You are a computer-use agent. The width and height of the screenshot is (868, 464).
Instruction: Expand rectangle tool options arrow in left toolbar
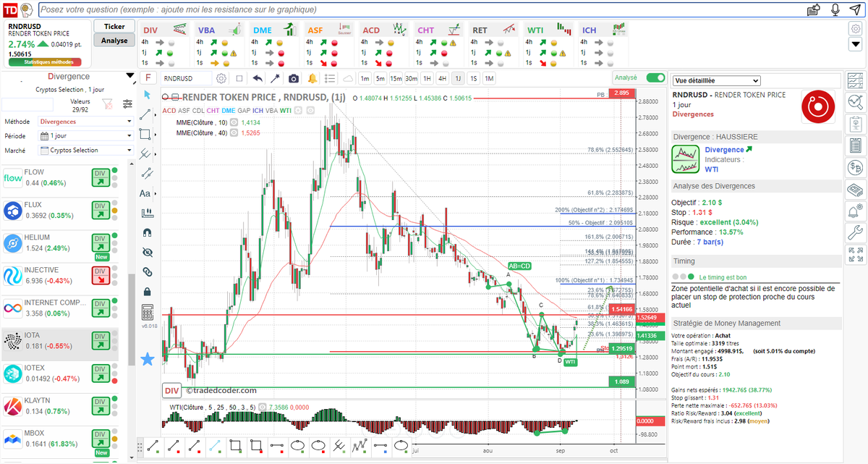156,135
